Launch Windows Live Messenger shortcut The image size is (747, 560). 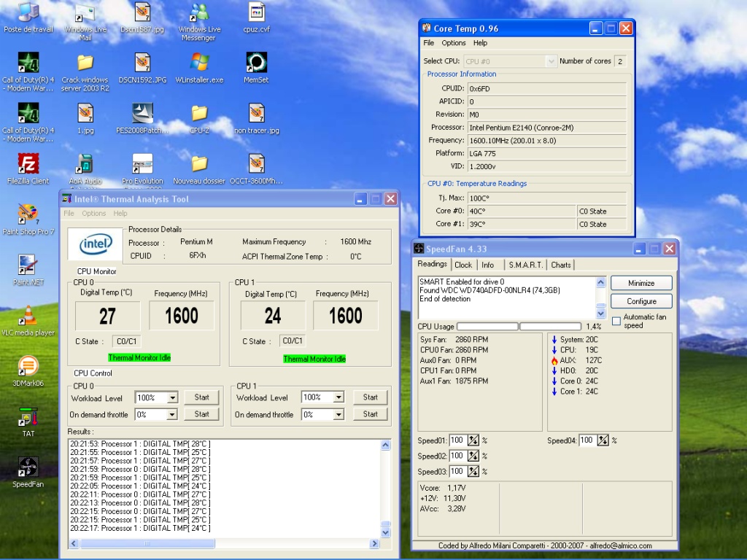[x=199, y=21]
